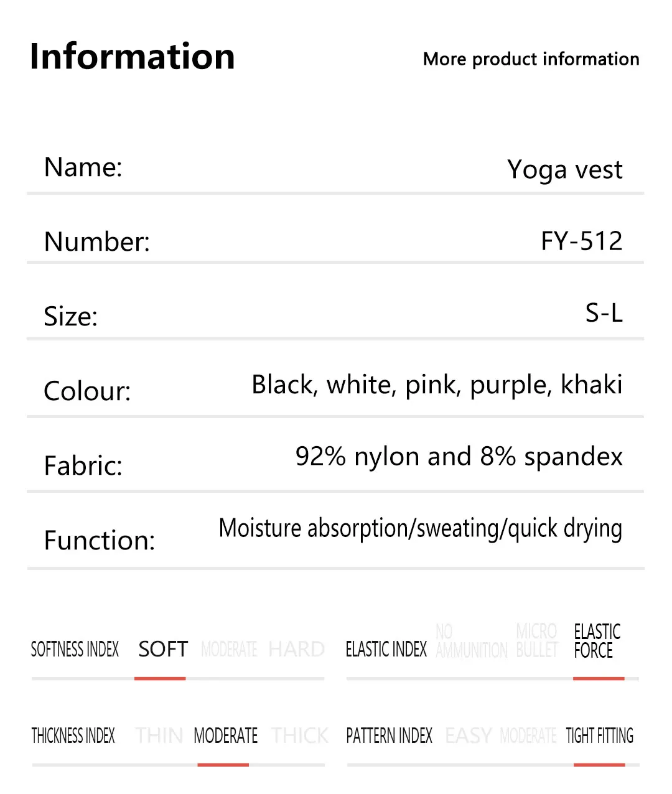Click the red marker under ELASTIC FORCE
The height and width of the screenshot is (794, 672).
point(599,678)
